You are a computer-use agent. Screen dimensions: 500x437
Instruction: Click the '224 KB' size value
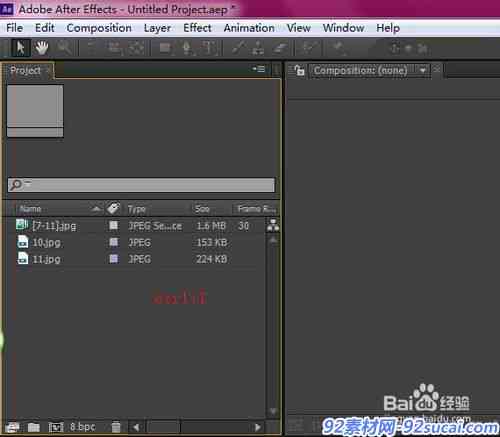pos(212,259)
